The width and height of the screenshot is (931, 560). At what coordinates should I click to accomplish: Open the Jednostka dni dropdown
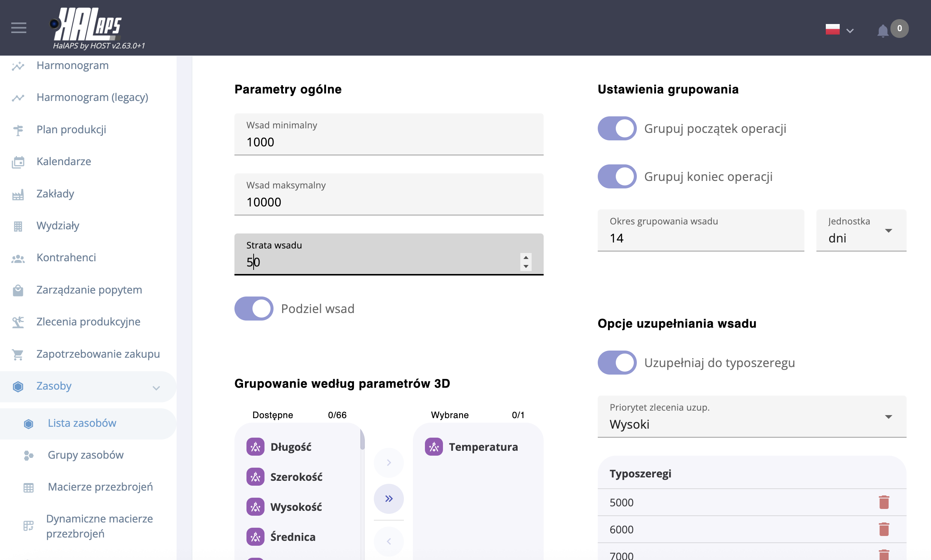[861, 231]
